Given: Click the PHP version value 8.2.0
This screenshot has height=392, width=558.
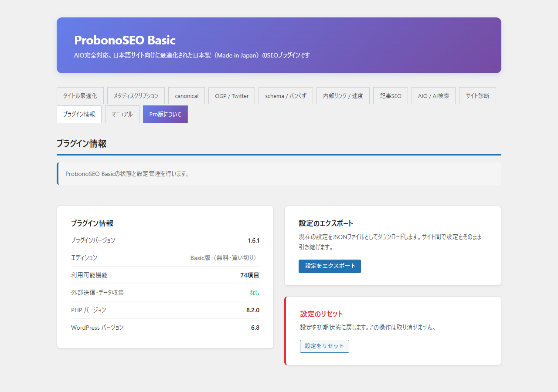Looking at the screenshot, I should [x=253, y=310].
